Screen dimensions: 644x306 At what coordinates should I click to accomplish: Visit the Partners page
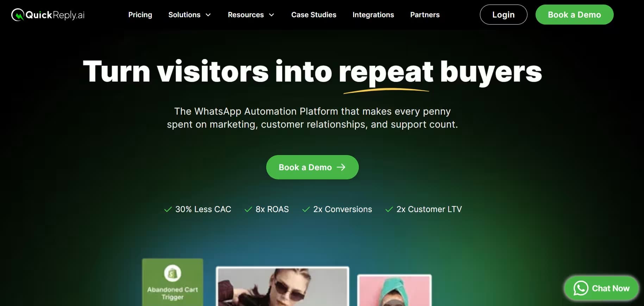(x=425, y=15)
